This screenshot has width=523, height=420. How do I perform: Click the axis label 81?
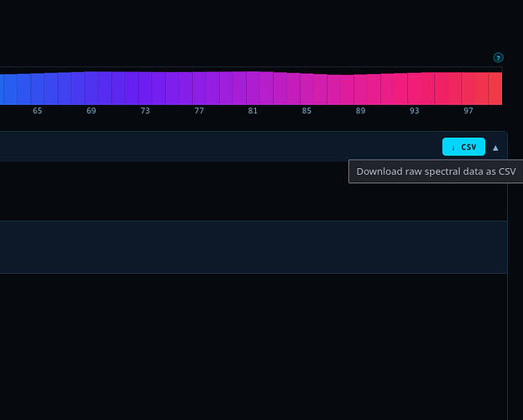[253, 111]
